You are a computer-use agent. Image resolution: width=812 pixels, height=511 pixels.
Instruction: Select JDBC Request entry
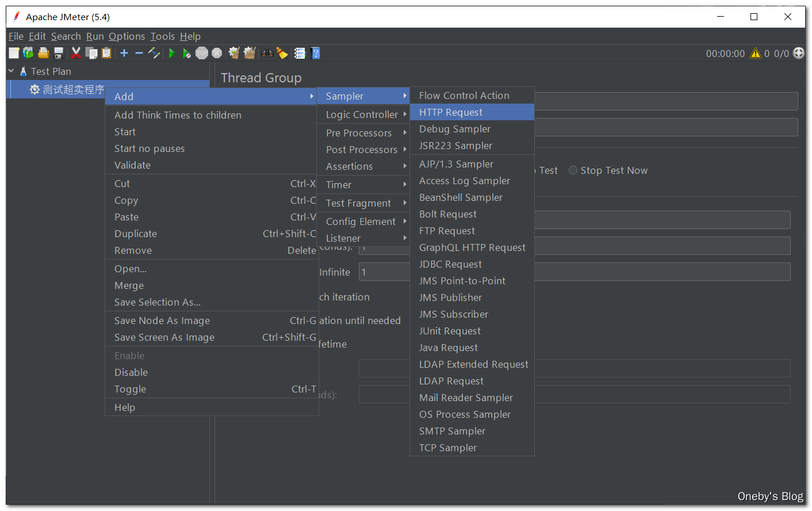click(x=472, y=264)
